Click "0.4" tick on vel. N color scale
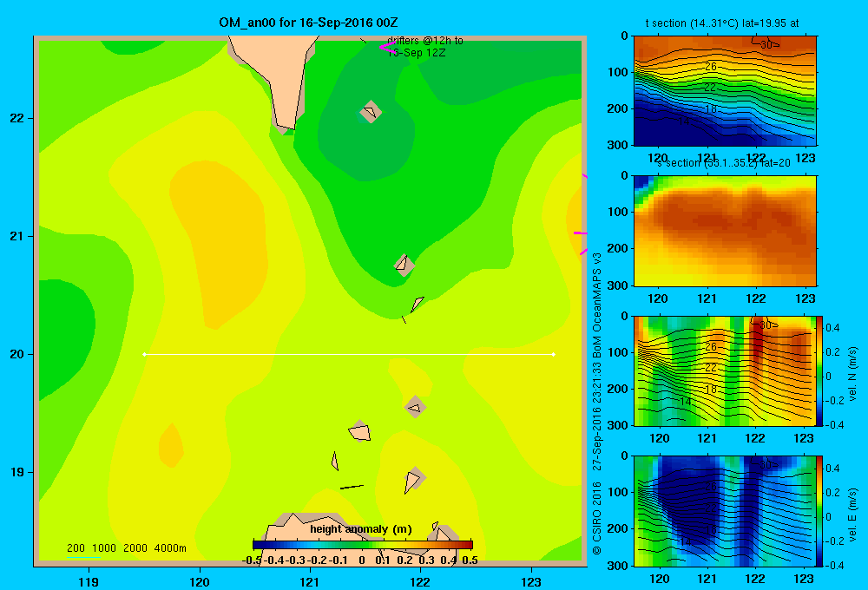 (832, 328)
